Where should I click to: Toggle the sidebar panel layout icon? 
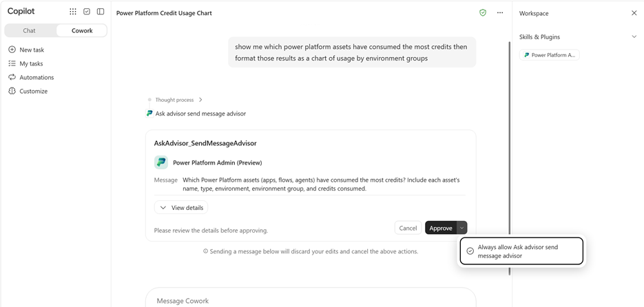point(100,12)
